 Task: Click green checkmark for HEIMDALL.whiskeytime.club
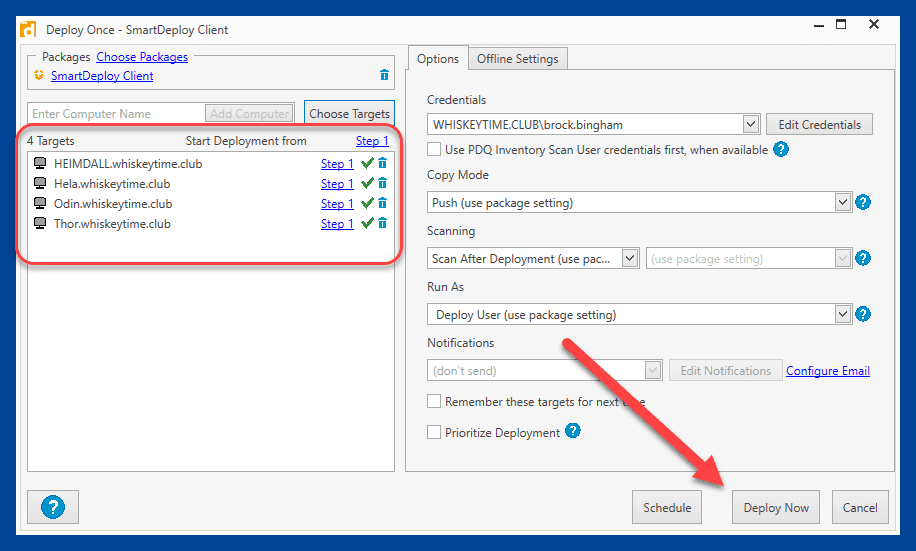pos(367,164)
